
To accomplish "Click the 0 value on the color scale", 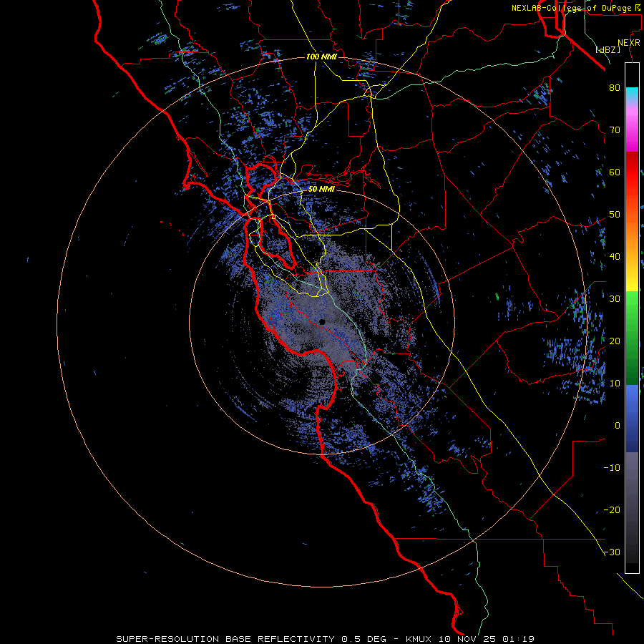I will [618, 426].
